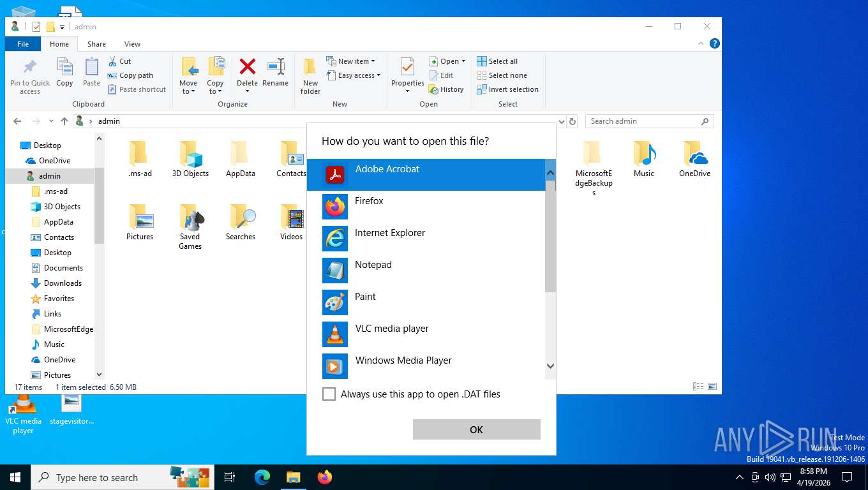This screenshot has height=490, width=868.
Task: Click the Up arrow navigation button
Action: coord(64,121)
